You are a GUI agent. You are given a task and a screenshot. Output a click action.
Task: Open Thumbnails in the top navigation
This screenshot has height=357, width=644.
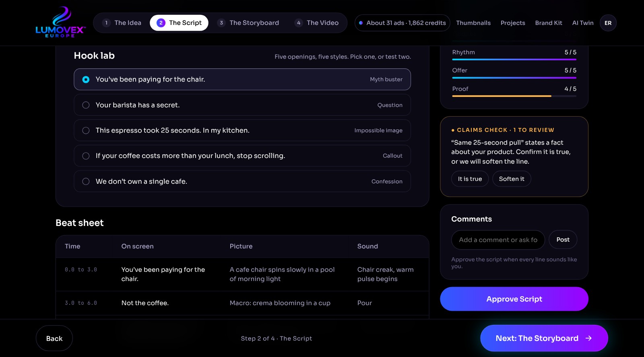point(473,23)
